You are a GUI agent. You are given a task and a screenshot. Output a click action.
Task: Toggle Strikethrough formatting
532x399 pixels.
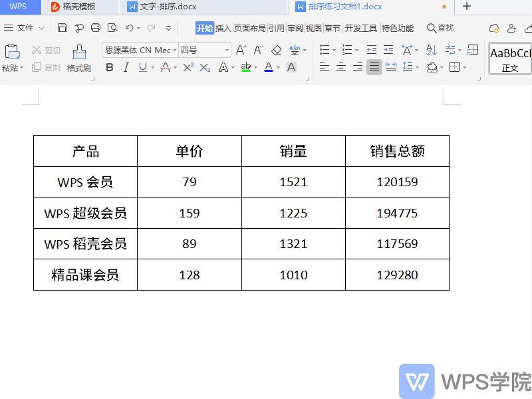click(x=165, y=68)
